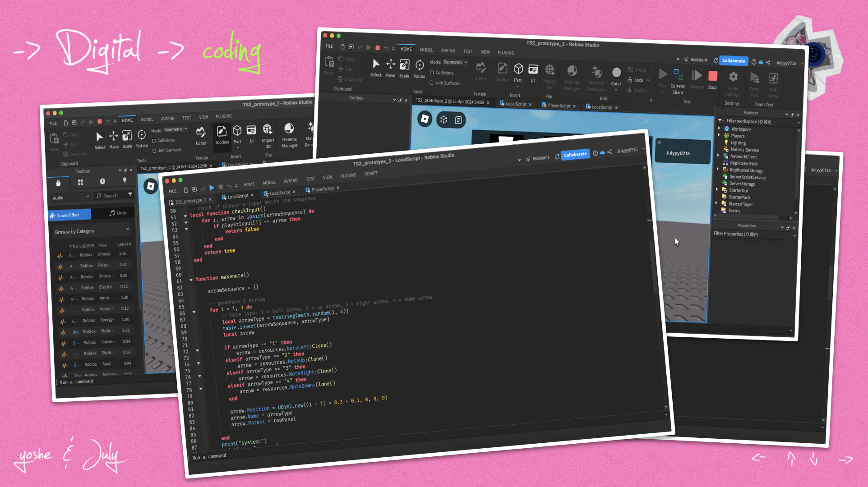The height and width of the screenshot is (487, 868).
Task: Click the Foley sound row in Toolbox list
Action: [x=94, y=265]
